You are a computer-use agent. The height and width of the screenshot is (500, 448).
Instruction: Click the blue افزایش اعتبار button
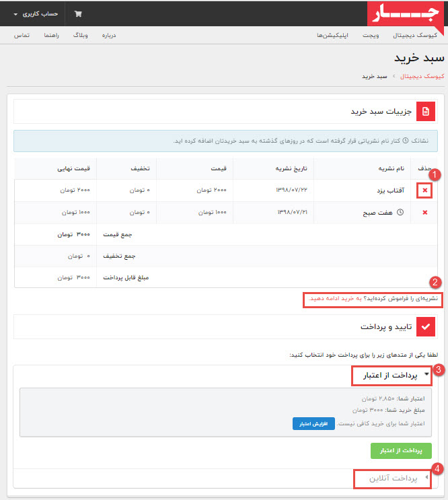coord(313,424)
